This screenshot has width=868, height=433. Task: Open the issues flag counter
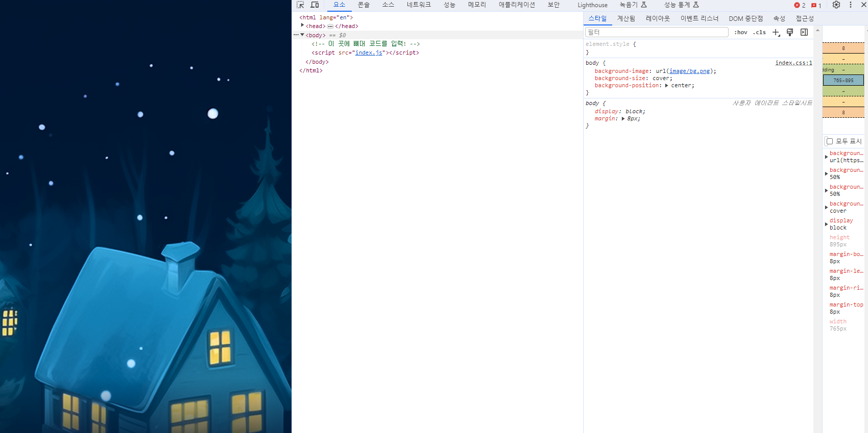point(816,5)
